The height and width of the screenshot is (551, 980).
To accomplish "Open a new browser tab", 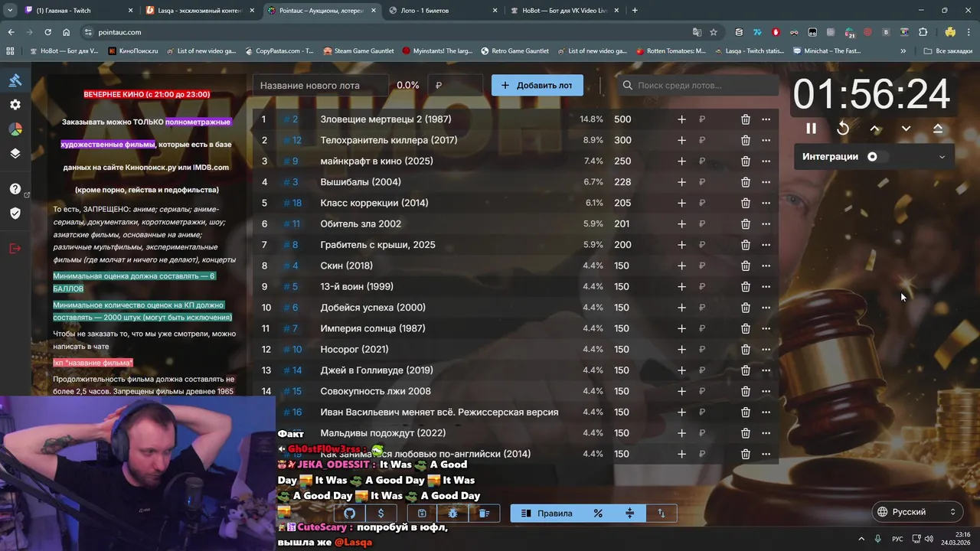I will (635, 11).
